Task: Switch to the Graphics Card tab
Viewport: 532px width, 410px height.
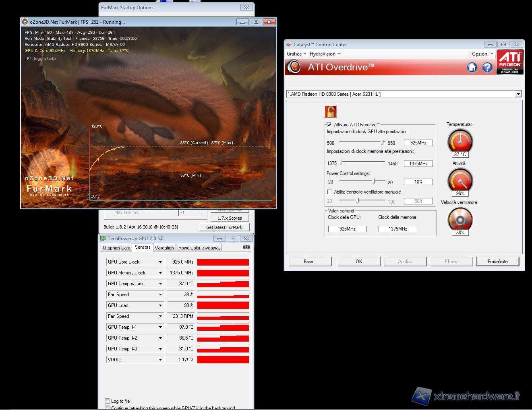Action: click(116, 248)
